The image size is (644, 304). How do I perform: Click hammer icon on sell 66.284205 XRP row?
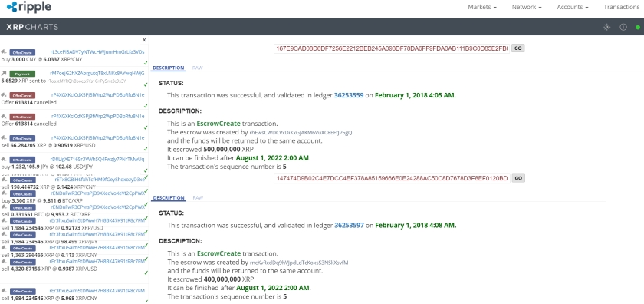pyautogui.click(x=4, y=138)
